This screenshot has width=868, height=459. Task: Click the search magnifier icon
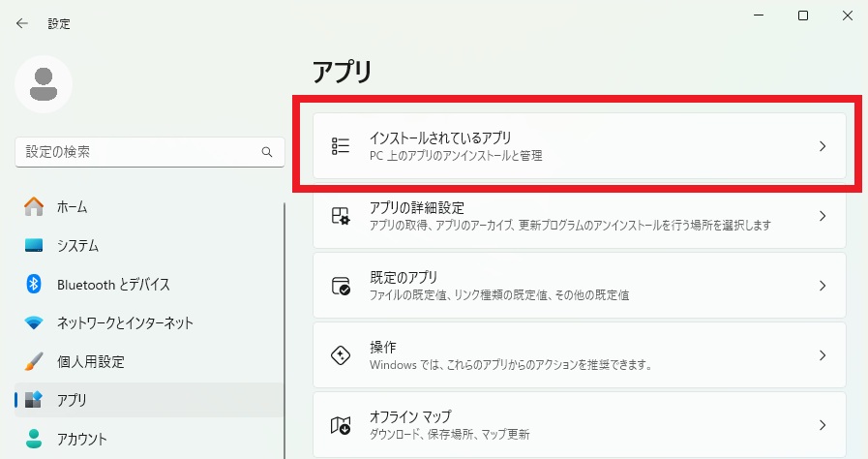click(x=267, y=152)
